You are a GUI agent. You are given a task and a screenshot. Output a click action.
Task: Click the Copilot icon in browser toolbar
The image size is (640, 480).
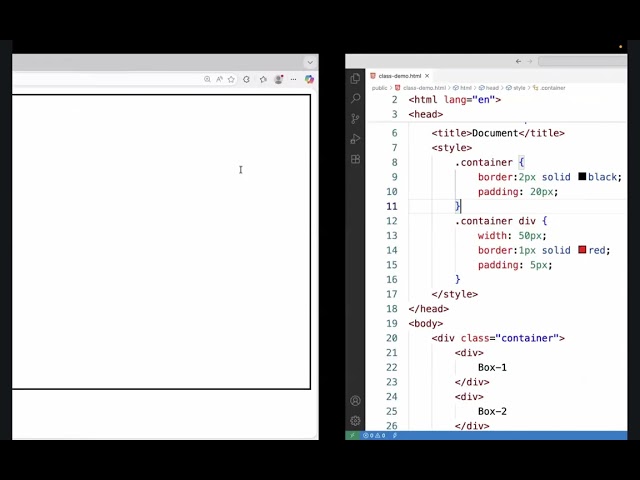[309, 79]
